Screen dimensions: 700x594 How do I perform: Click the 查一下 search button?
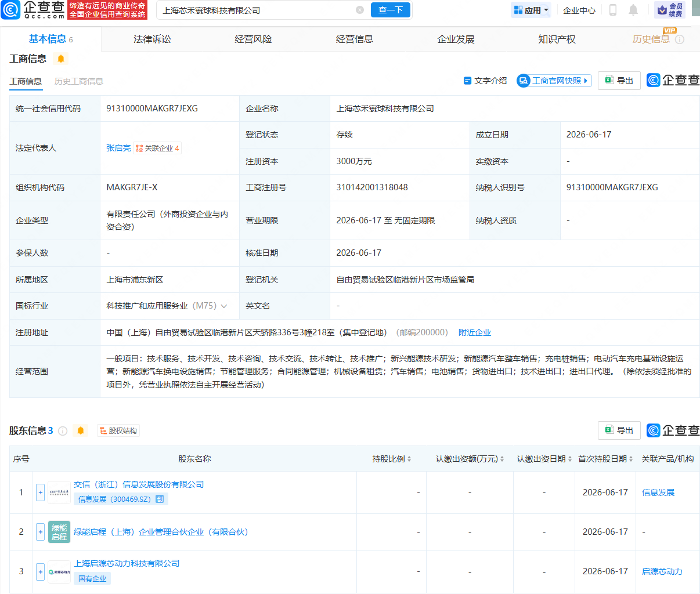[391, 10]
